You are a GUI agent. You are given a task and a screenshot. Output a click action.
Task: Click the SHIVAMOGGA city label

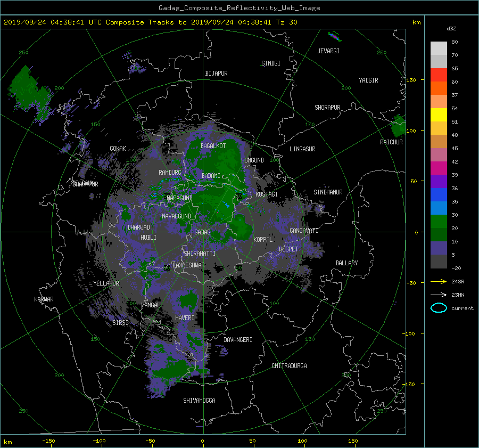(199, 400)
